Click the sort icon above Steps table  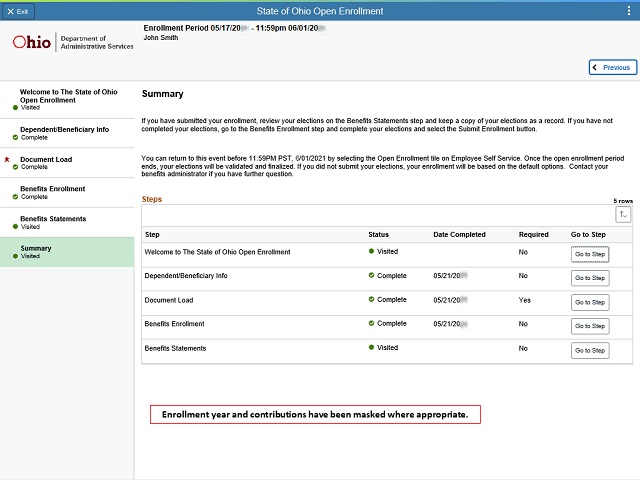tap(623, 214)
